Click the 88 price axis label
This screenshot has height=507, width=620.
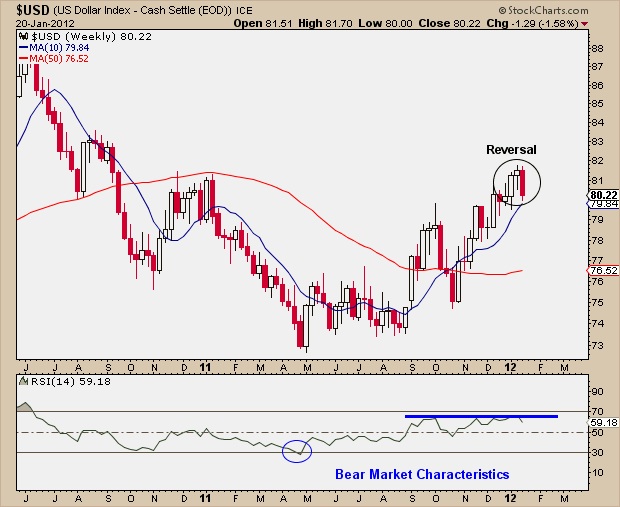[x=598, y=49]
